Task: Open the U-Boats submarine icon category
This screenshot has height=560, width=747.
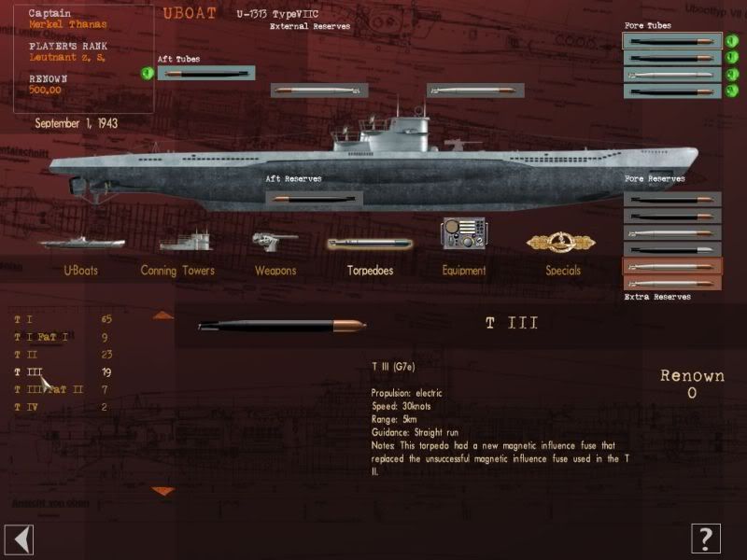Action: pyautogui.click(x=82, y=243)
